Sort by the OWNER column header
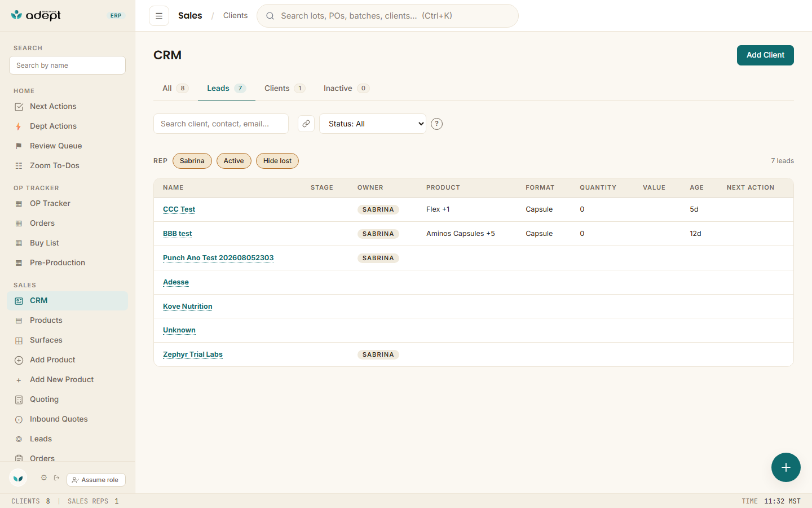The height and width of the screenshot is (508, 812). coord(370,187)
